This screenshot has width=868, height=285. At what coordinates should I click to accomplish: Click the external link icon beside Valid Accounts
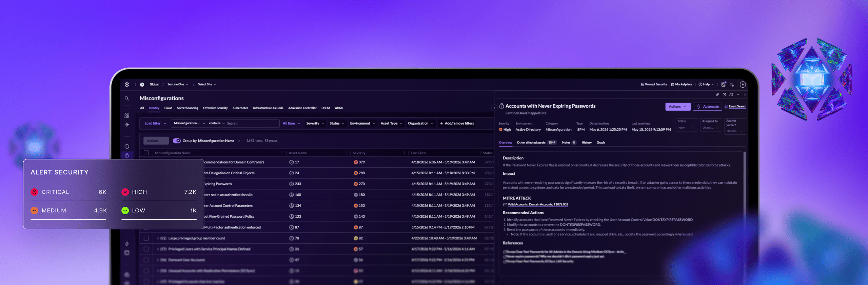pos(505,204)
